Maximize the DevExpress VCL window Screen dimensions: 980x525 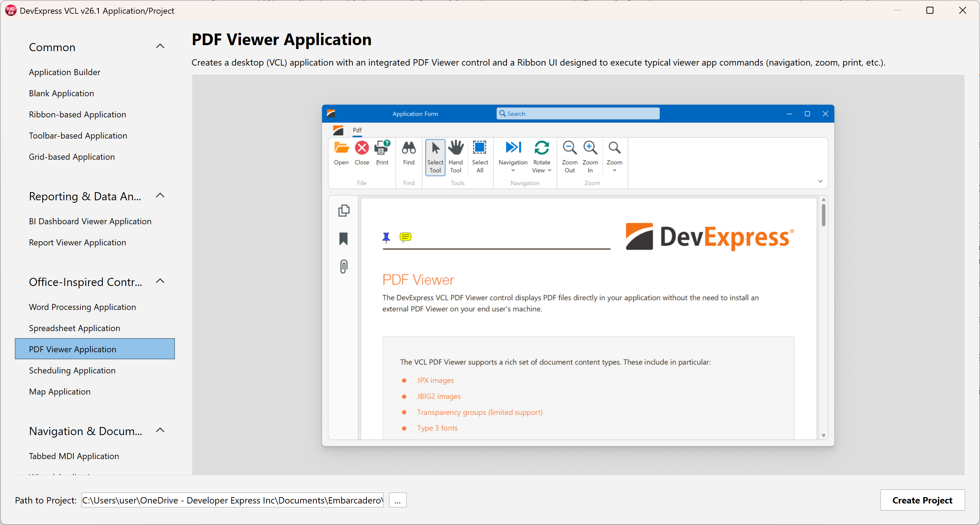pyautogui.click(x=930, y=10)
